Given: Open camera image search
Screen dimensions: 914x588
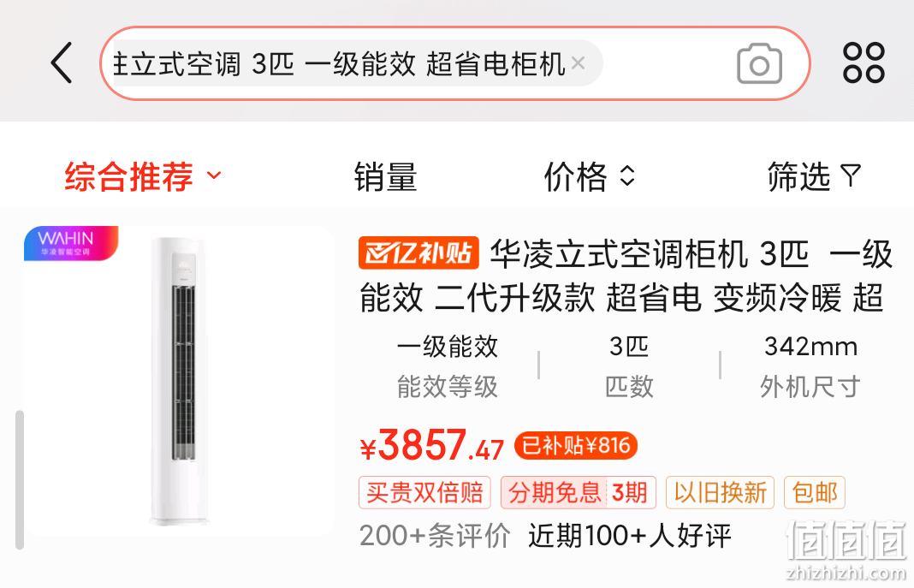Looking at the screenshot, I should coord(759,63).
